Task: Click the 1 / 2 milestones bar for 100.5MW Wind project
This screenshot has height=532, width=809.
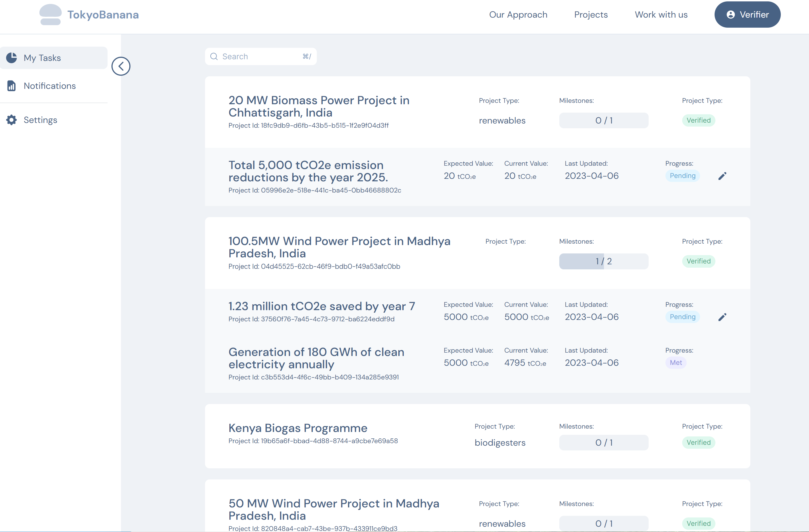Action: point(604,261)
